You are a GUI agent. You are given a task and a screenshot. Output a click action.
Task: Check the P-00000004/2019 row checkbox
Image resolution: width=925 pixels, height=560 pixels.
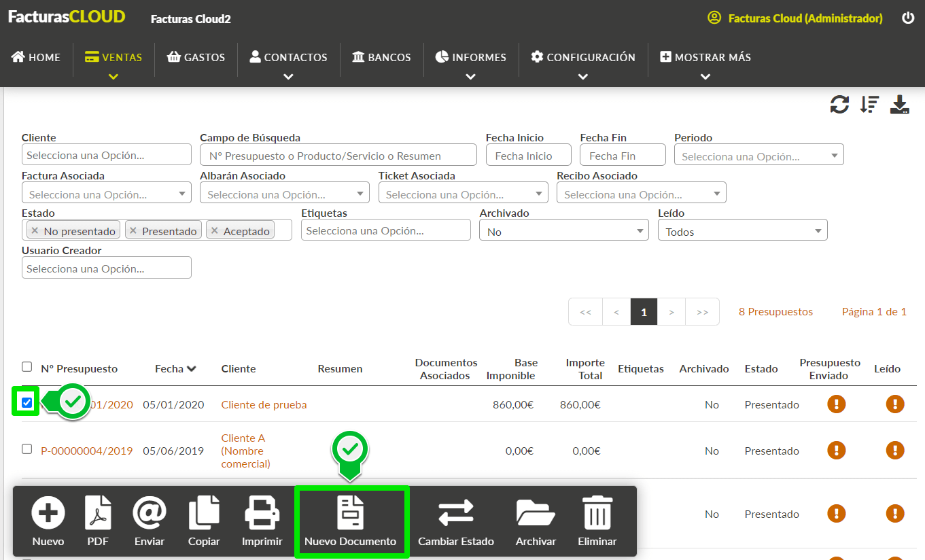[27, 449]
